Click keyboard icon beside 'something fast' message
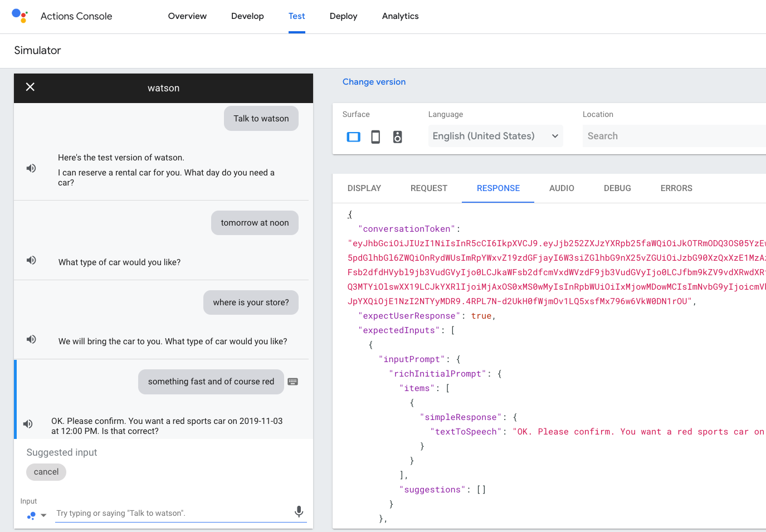766x532 pixels. coord(293,382)
